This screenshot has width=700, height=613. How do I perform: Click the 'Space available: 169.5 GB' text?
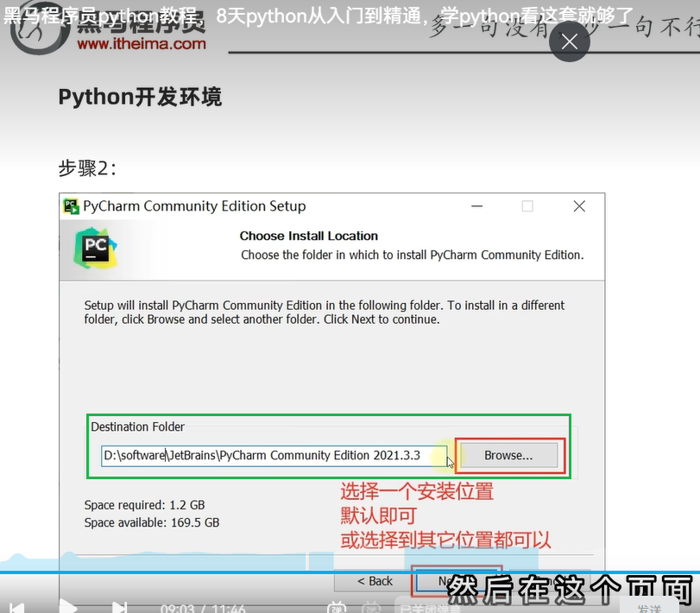[152, 522]
